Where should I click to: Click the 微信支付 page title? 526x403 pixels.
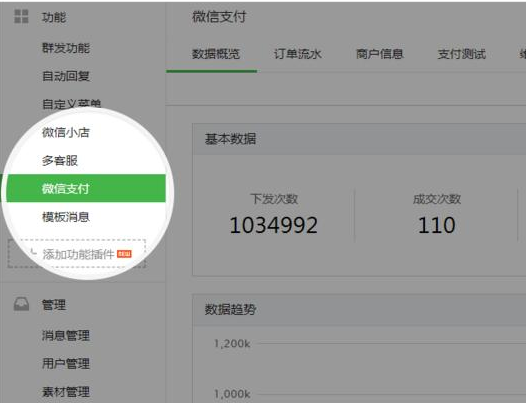[219, 16]
